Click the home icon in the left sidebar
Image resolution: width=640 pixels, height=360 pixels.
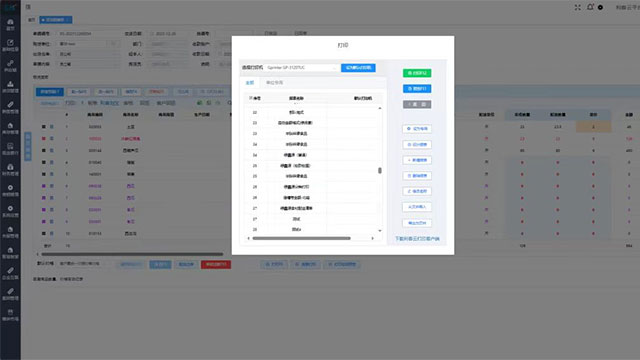point(10,24)
